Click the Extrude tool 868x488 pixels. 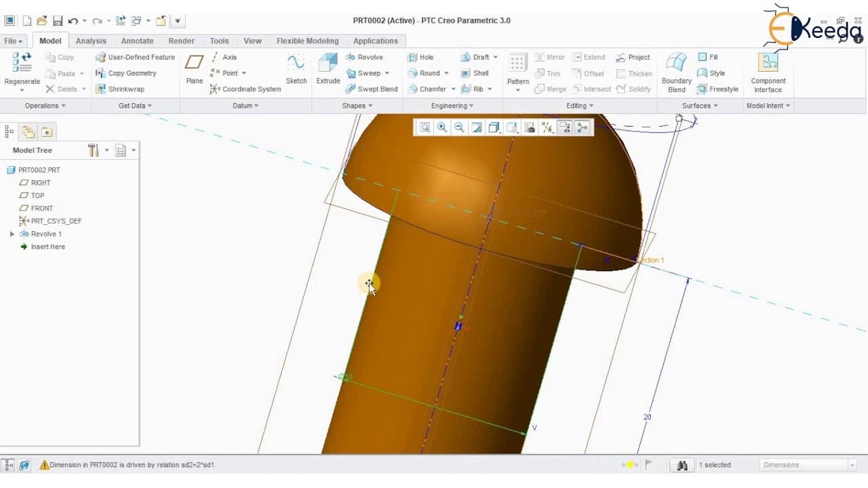pyautogui.click(x=328, y=69)
